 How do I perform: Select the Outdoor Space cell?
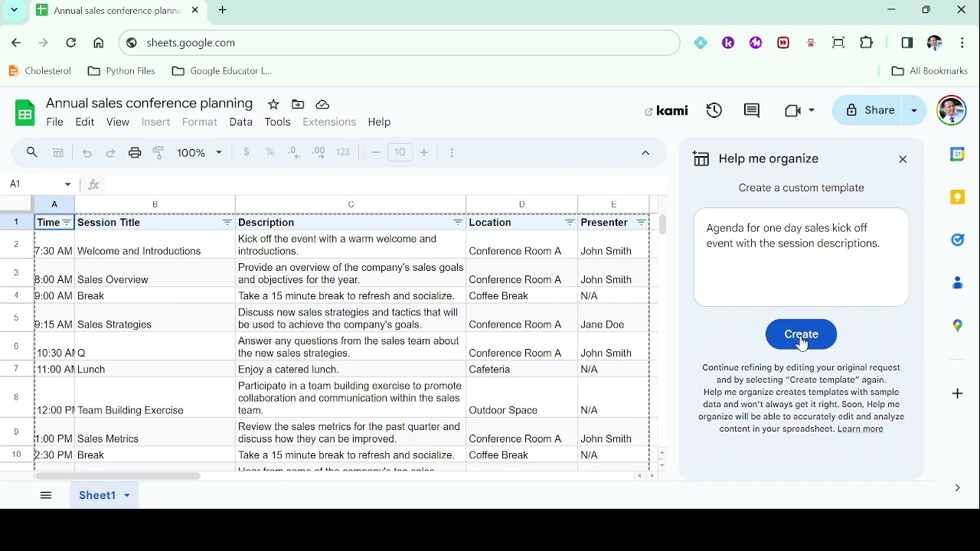coord(522,397)
